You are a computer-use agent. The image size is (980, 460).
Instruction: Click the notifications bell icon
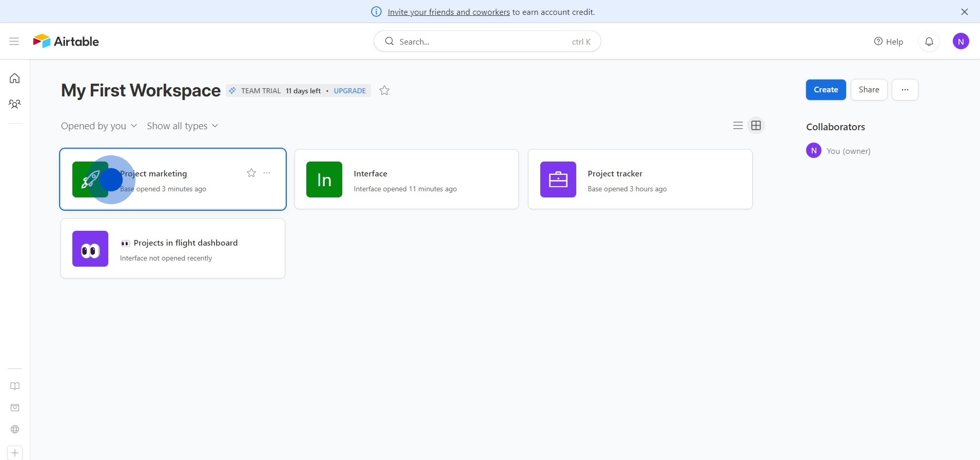coord(929,42)
